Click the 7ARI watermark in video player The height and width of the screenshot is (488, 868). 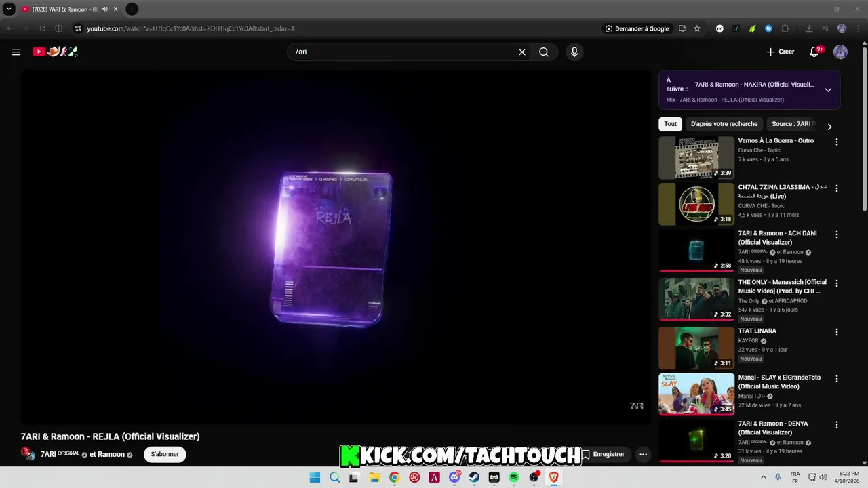pyautogui.click(x=636, y=405)
